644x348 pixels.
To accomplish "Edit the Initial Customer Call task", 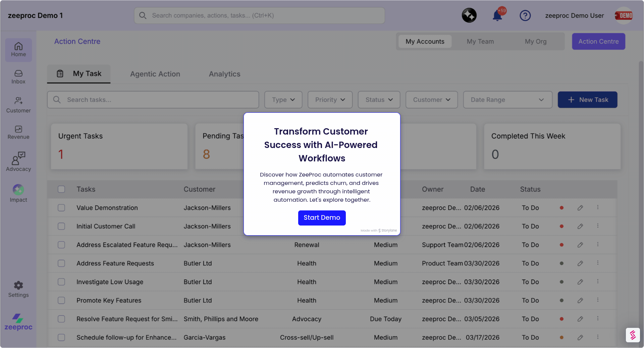I will click(x=580, y=226).
